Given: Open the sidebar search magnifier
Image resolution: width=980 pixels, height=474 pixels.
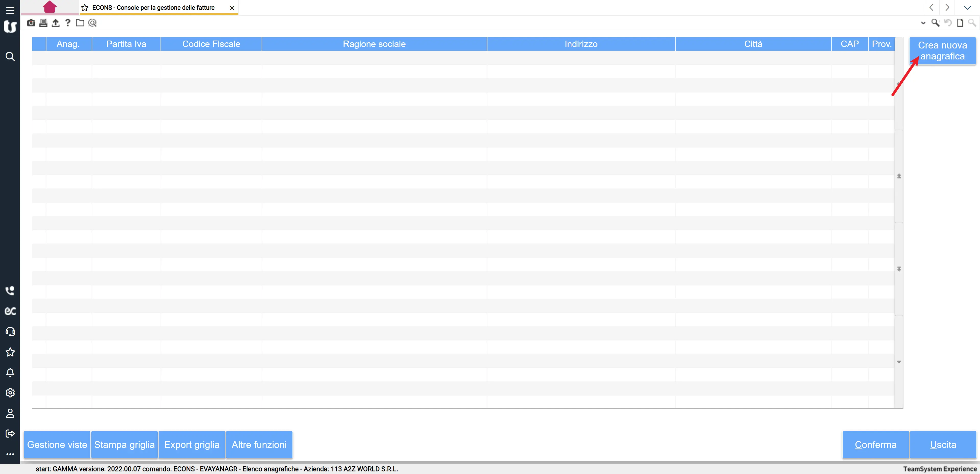Looking at the screenshot, I should coord(10,57).
